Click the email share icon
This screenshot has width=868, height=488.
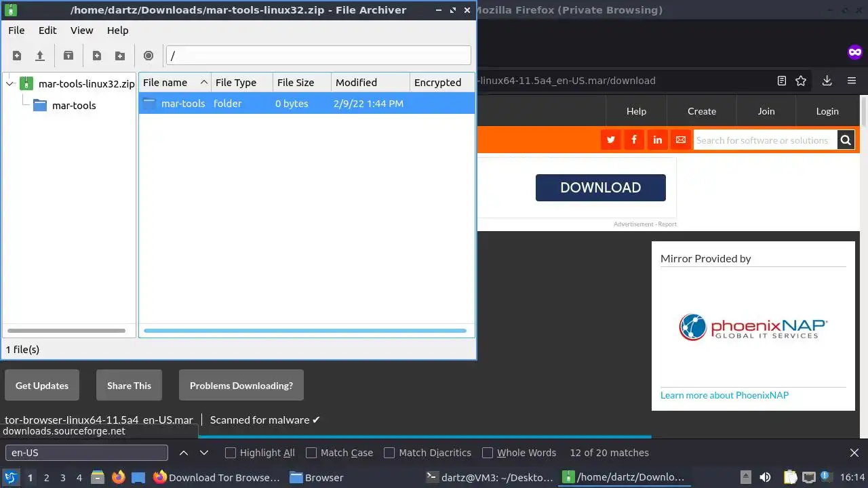click(681, 140)
